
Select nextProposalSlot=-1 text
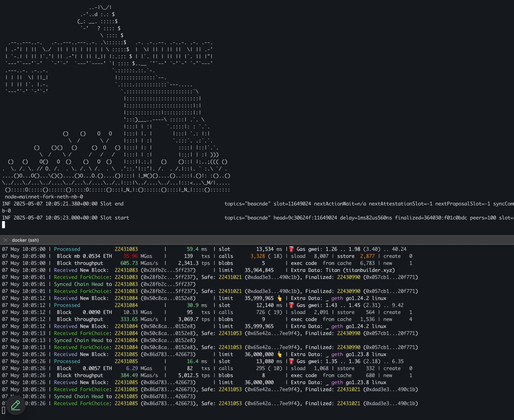click(x=463, y=204)
